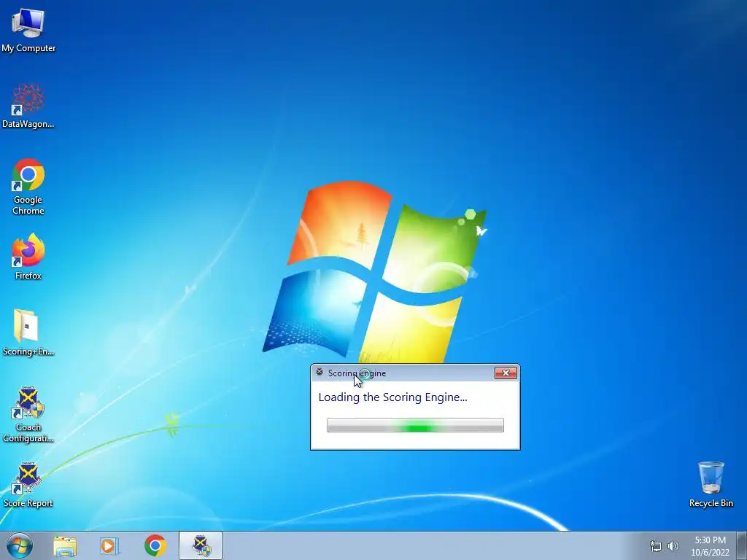Click the Scoring engine loading progress bar
This screenshot has height=560, width=747.
[415, 425]
